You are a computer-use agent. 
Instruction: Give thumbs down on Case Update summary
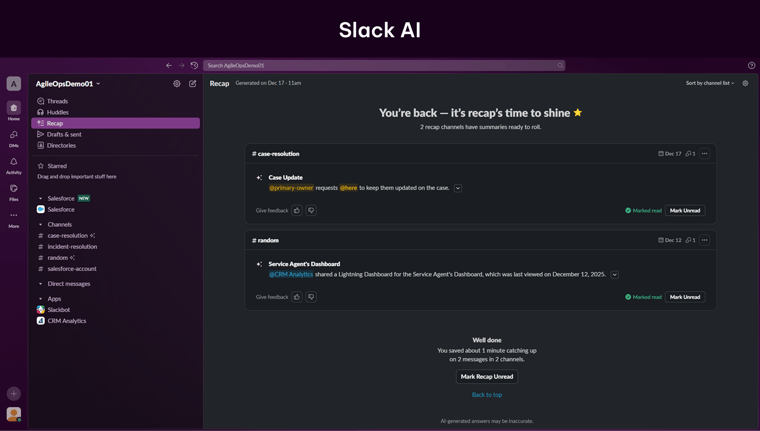click(x=311, y=210)
